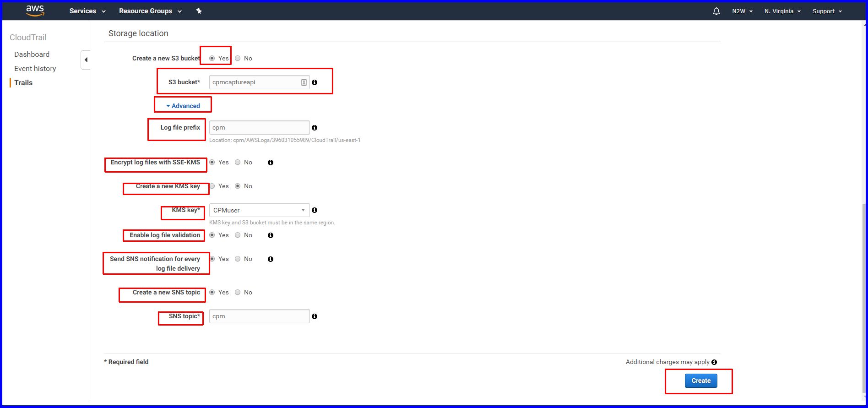868x408 pixels.
Task: Click the Storage location heading
Action: pyautogui.click(x=138, y=33)
